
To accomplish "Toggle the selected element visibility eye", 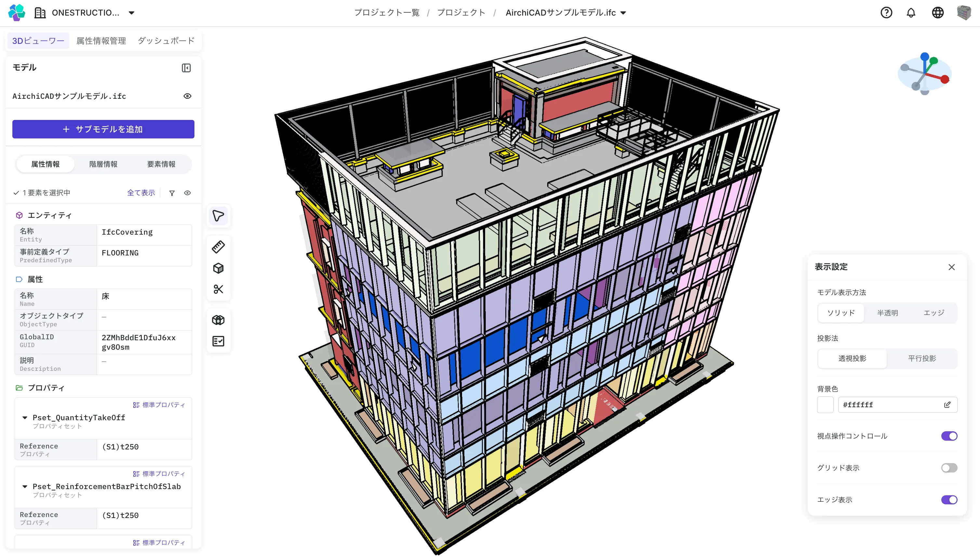I will pos(187,193).
